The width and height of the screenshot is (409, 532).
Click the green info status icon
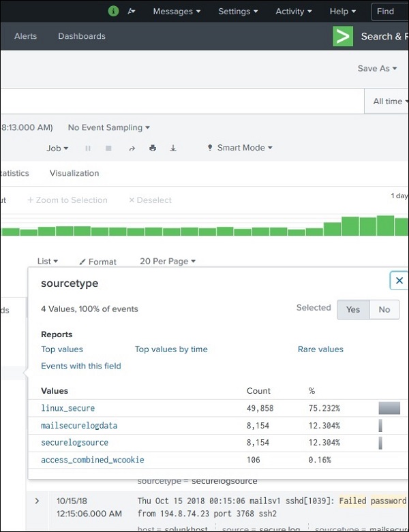(x=113, y=12)
